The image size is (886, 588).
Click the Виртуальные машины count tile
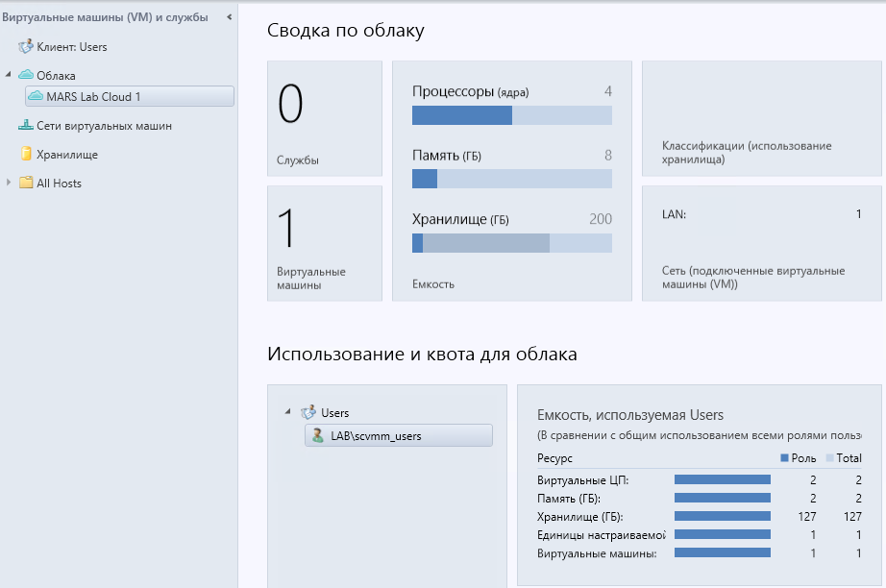tap(323, 243)
